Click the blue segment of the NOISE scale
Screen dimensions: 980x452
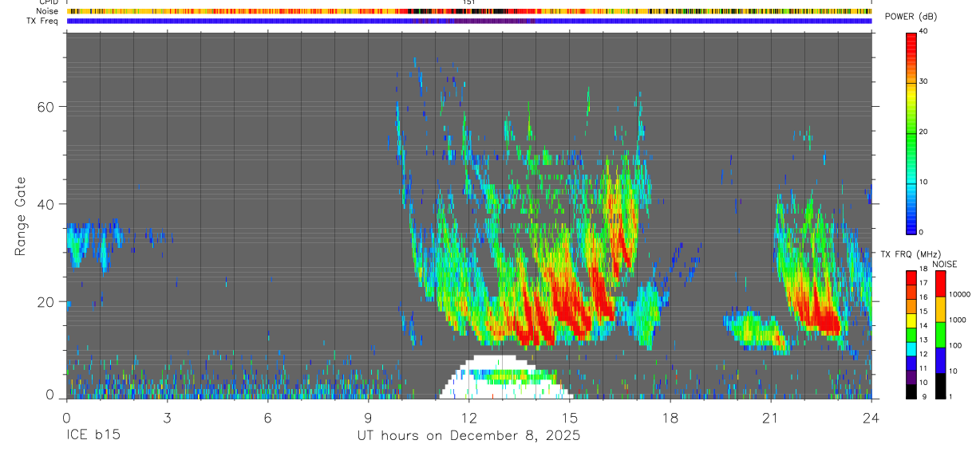940,360
